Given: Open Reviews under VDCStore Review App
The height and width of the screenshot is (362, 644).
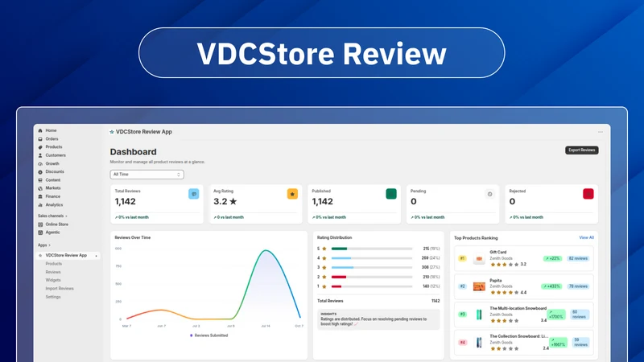Looking at the screenshot, I should tap(53, 272).
